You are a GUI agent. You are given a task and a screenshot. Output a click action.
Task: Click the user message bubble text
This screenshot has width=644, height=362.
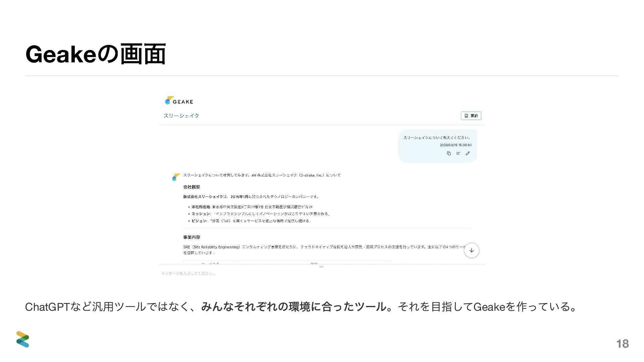(437, 138)
